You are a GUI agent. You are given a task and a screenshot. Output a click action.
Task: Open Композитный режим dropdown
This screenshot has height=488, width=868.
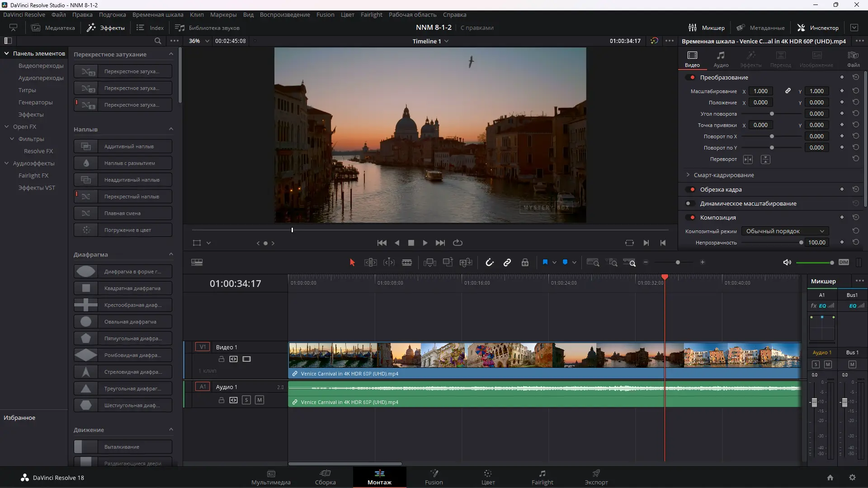tap(785, 231)
